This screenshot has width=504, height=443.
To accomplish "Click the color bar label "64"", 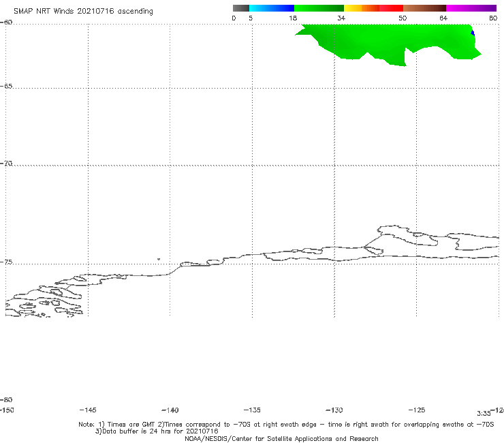I will click(x=443, y=18).
